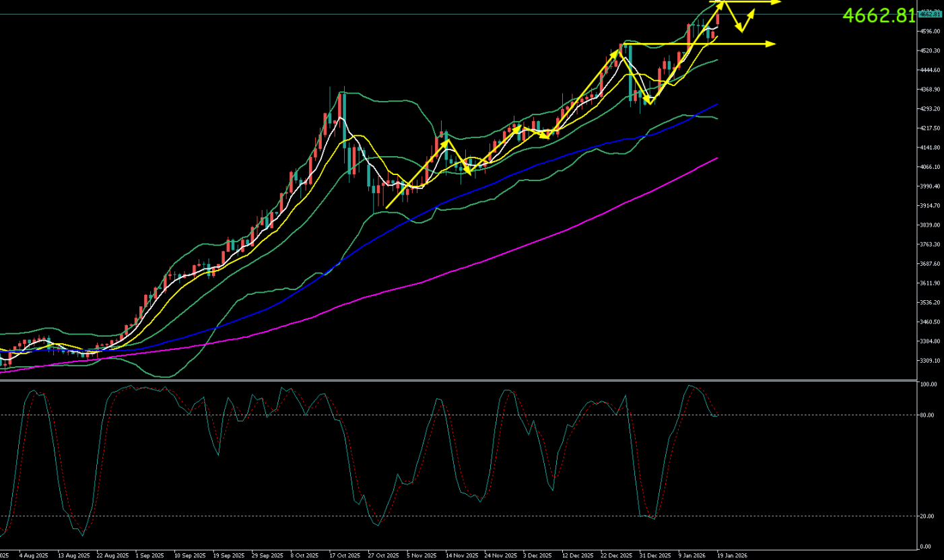Screen dimensions: 944x560
Task: Click the 3309.10 price axis label
Action: [930, 361]
